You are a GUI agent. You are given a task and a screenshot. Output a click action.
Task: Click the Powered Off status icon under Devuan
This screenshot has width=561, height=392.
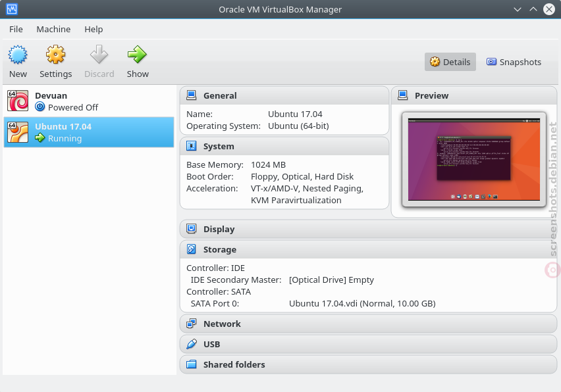40,107
